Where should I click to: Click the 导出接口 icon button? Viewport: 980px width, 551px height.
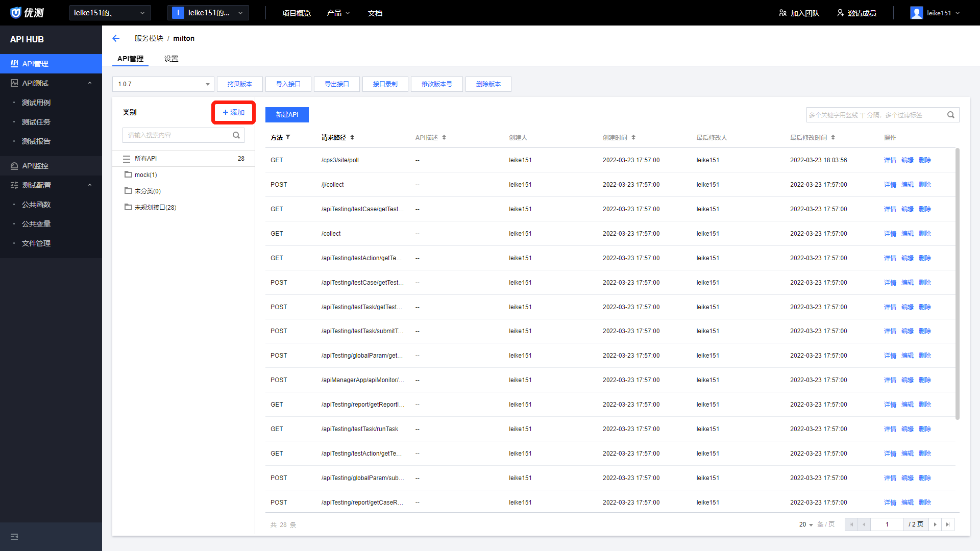click(336, 84)
